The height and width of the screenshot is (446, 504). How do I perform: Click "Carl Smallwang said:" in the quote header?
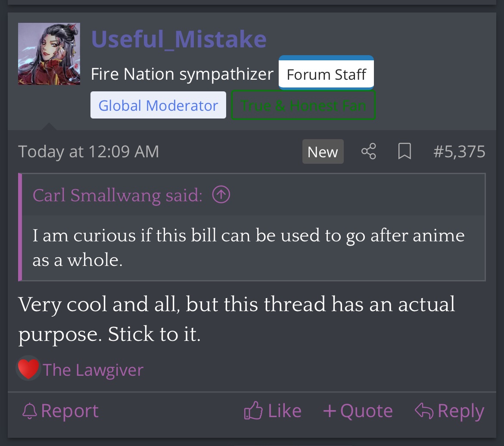[117, 195]
